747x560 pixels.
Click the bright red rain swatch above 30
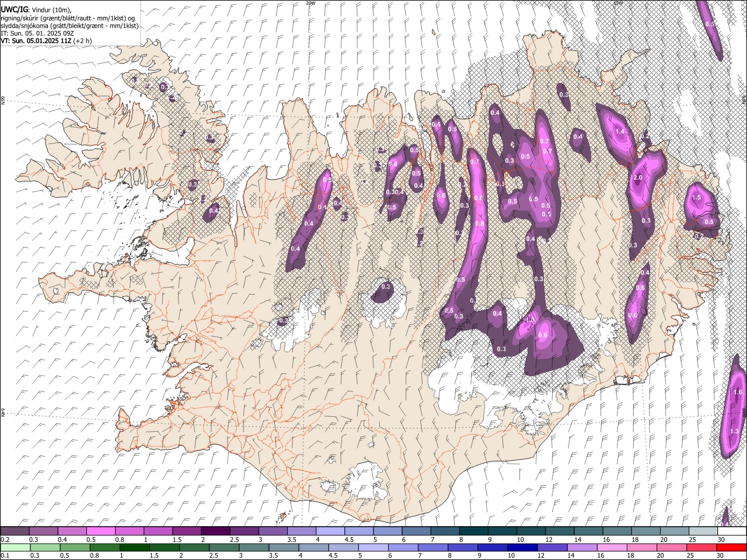tap(731, 548)
